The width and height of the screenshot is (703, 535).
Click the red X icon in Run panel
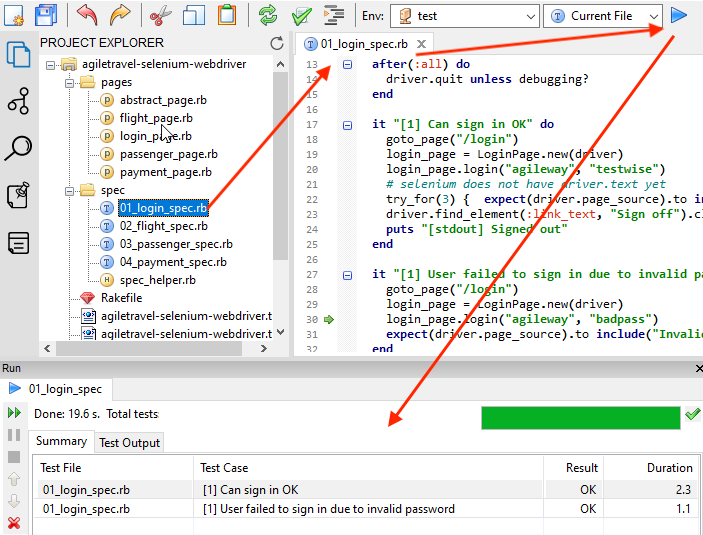tap(14, 522)
